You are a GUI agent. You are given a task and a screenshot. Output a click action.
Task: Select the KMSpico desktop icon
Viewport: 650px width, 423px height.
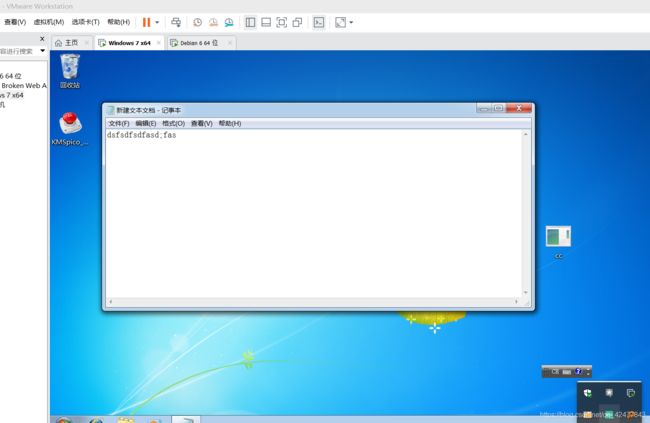click(x=70, y=129)
